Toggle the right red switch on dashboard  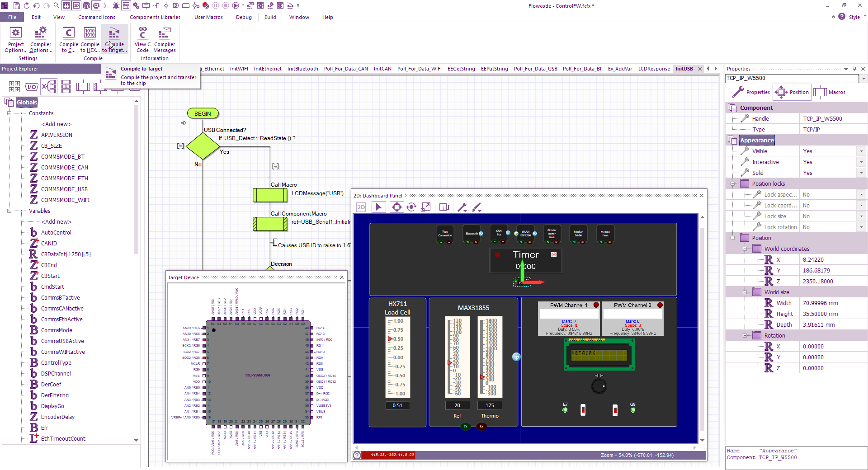(615, 410)
